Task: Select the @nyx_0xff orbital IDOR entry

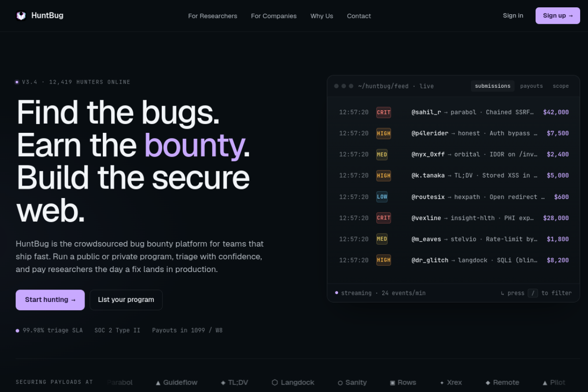Action: [x=475, y=154]
